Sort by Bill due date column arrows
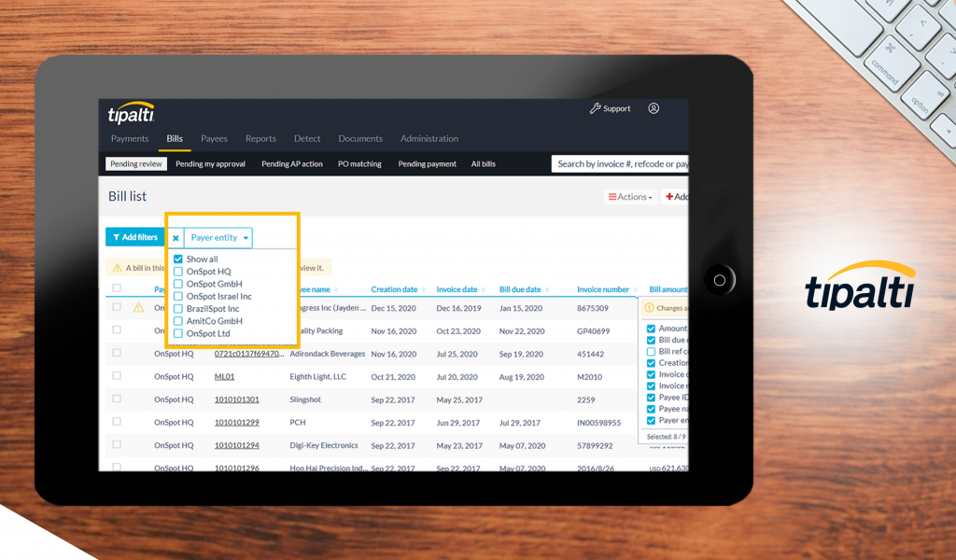This screenshot has width=956, height=560. point(547,290)
